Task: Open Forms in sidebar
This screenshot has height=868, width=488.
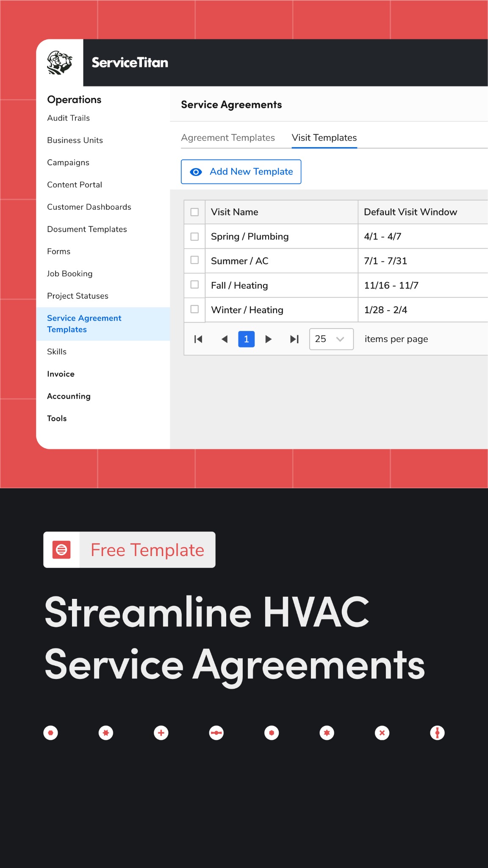Action: pyautogui.click(x=59, y=251)
